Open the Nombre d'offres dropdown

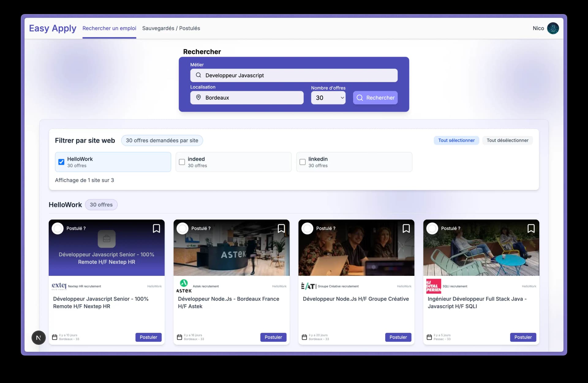[328, 98]
